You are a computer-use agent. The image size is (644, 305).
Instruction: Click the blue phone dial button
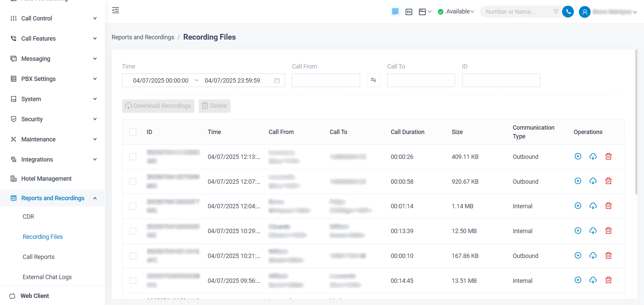point(568,12)
